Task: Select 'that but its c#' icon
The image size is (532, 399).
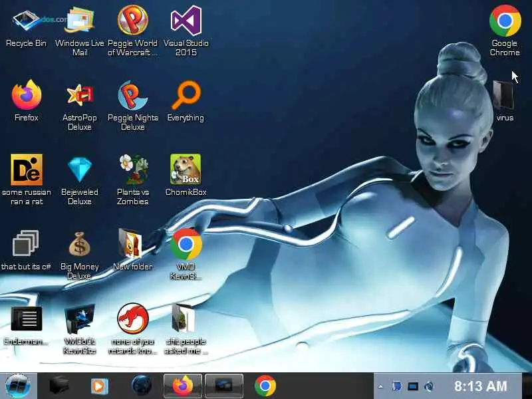Action: [26, 251]
